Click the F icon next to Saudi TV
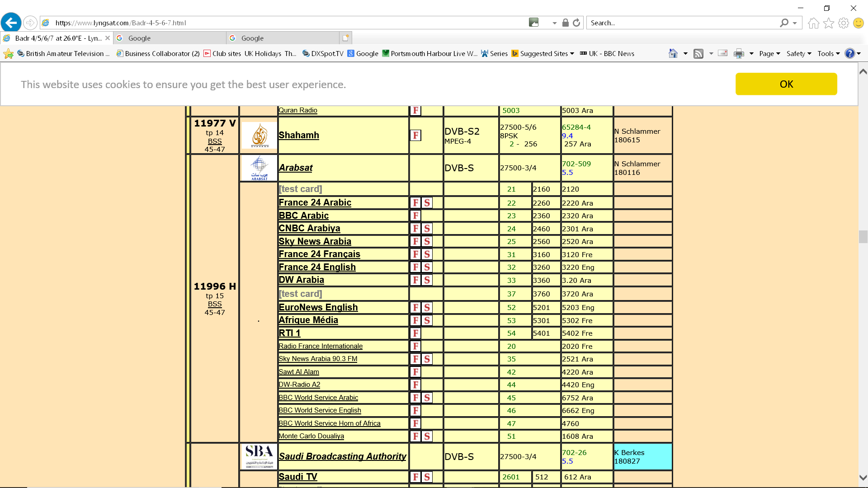This screenshot has height=488, width=868. tap(415, 477)
